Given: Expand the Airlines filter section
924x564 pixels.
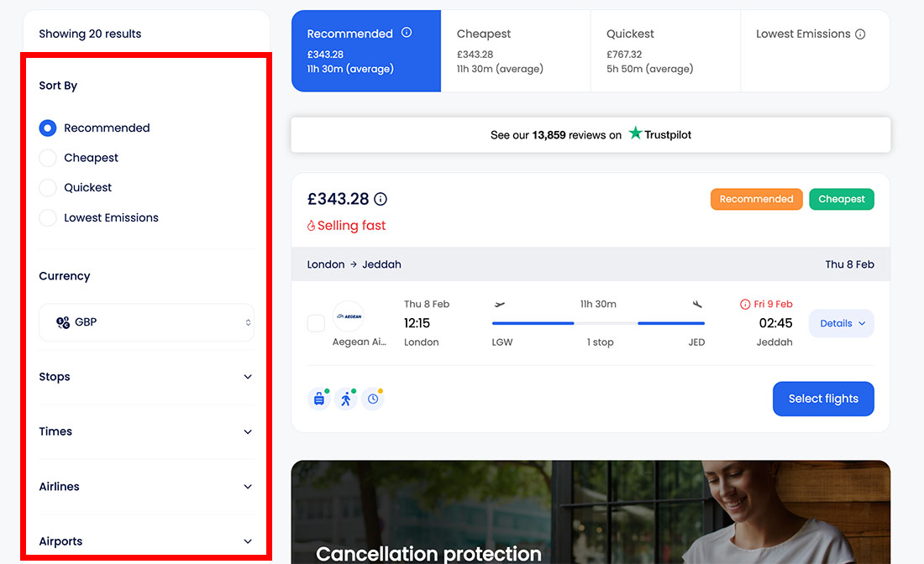Looking at the screenshot, I should pos(146,487).
